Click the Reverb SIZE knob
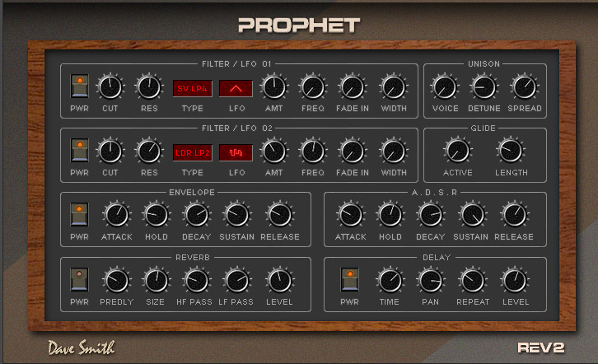 tap(157, 280)
